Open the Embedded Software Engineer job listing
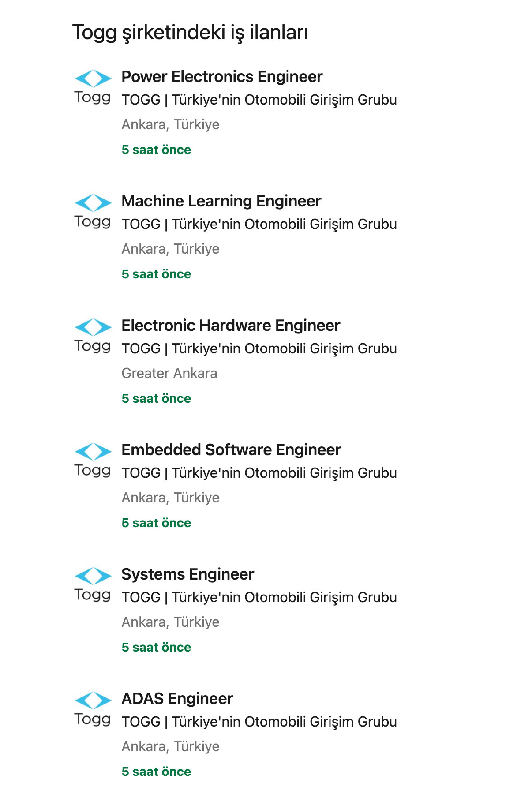The image size is (532, 794). click(x=231, y=450)
